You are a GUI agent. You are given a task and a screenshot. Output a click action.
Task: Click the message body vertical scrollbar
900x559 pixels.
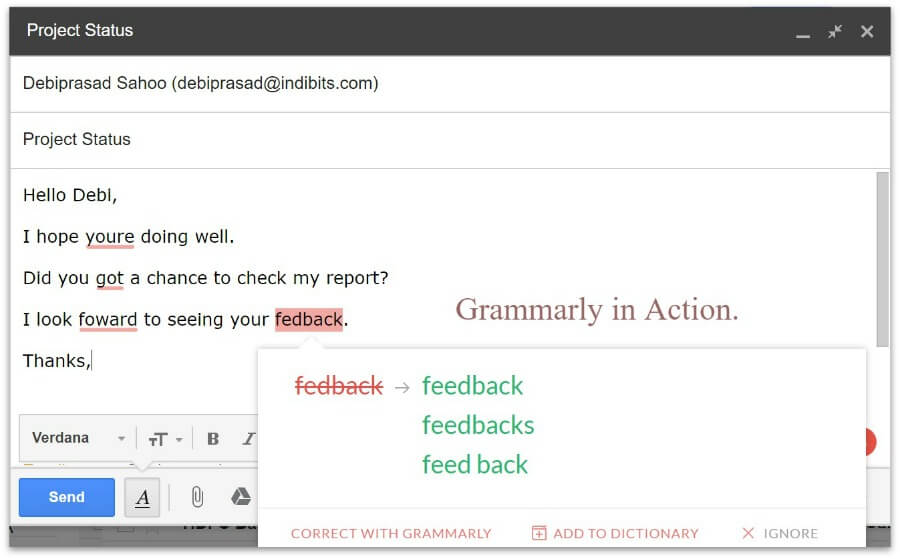882,260
